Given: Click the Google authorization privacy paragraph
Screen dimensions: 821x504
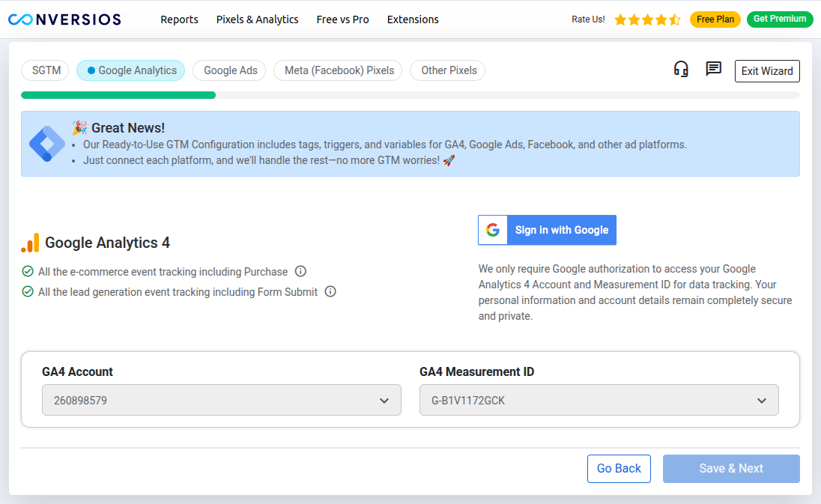Looking at the screenshot, I should coord(635,293).
